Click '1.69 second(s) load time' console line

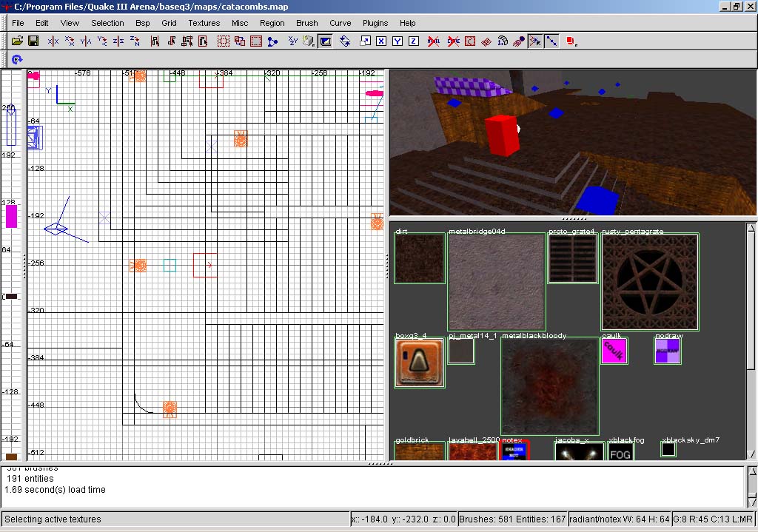pos(55,490)
